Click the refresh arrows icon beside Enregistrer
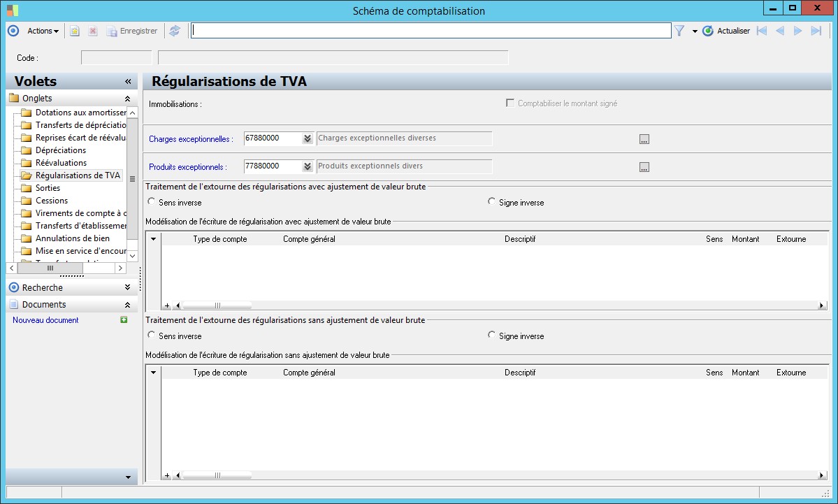Viewport: 838px width, 504px height. (x=175, y=31)
